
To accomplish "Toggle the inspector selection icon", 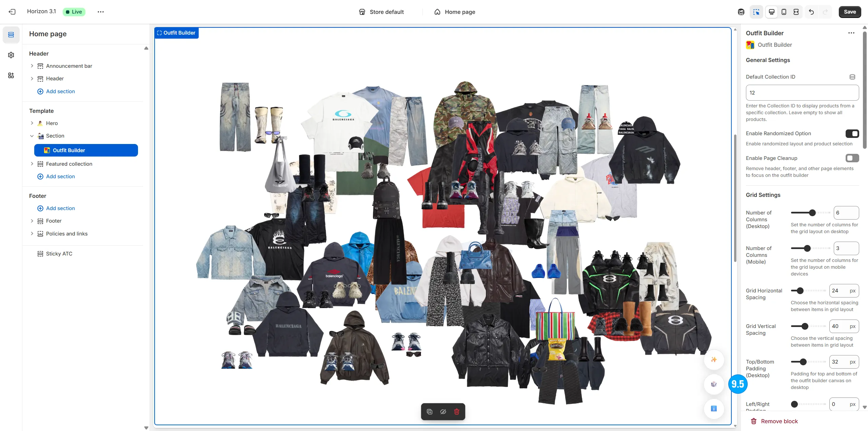I will pyautogui.click(x=756, y=12).
